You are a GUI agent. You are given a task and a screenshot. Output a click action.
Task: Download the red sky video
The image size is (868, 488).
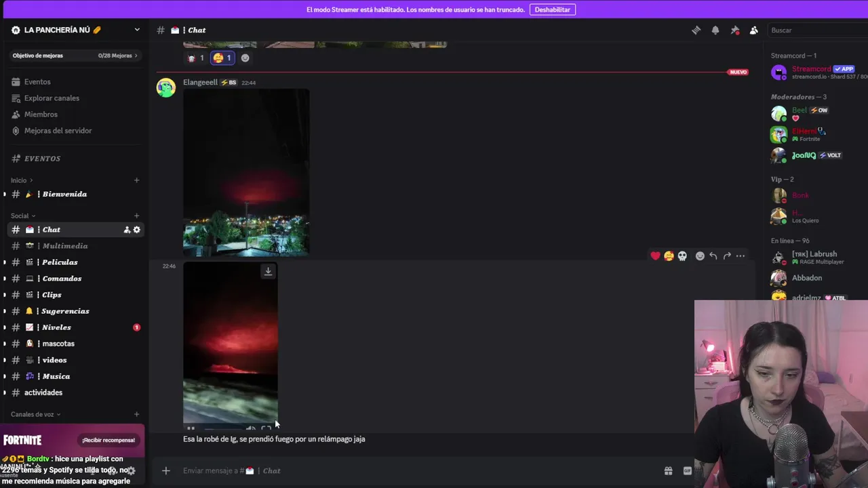coord(268,271)
